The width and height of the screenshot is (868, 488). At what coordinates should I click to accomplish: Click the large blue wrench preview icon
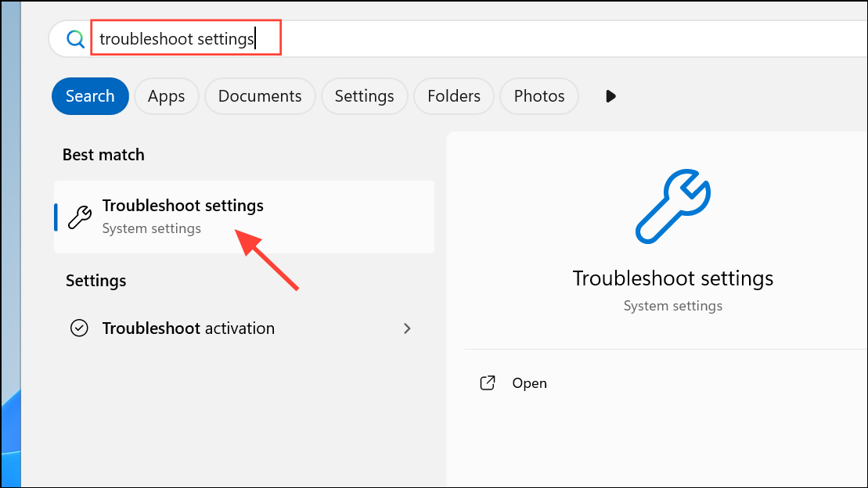coord(672,206)
